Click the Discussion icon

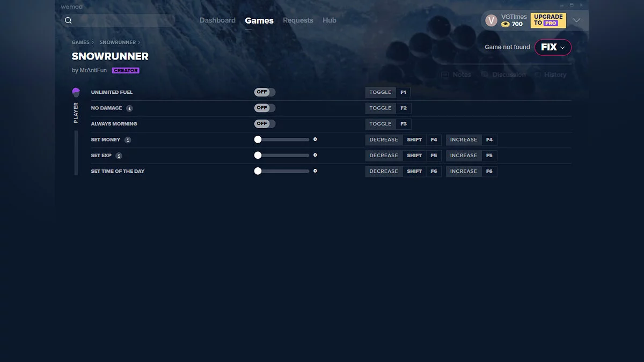(485, 75)
